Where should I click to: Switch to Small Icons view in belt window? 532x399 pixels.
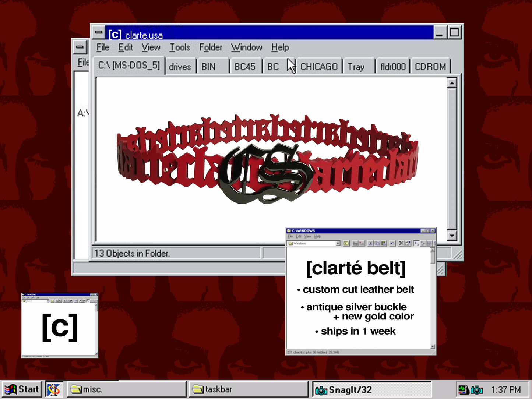[423, 243]
